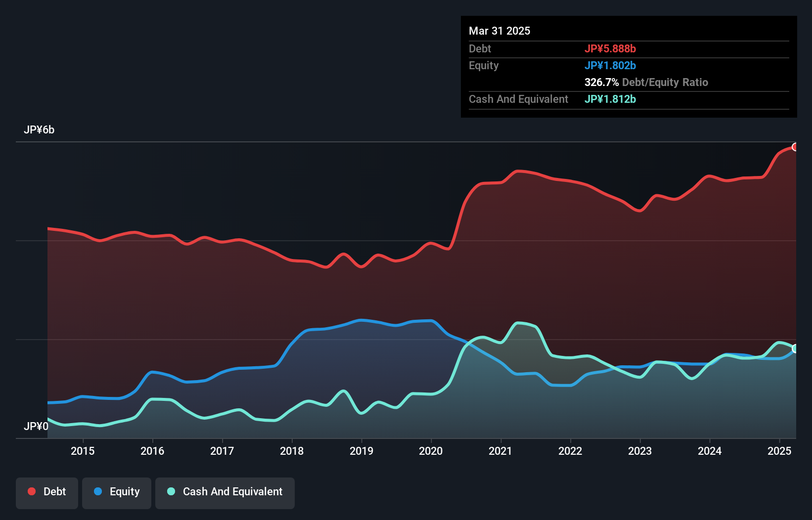Click the JP¥1.812b Cash value
Viewport: 812px width, 520px height.
[x=610, y=99]
